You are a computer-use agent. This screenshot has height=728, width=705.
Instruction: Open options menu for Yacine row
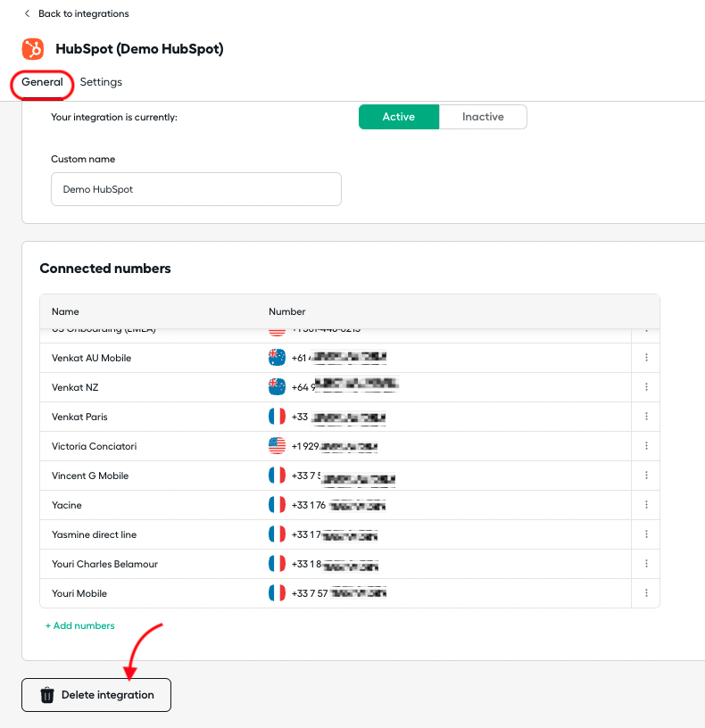coord(646,505)
